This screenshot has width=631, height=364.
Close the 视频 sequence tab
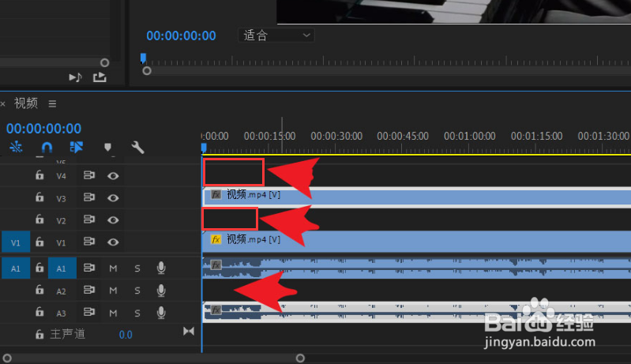point(3,103)
